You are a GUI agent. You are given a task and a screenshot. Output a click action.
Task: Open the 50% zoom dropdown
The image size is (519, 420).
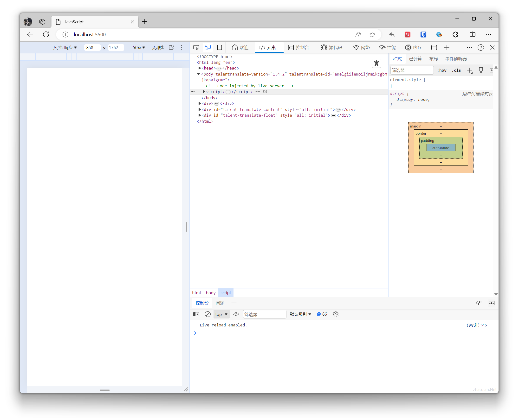point(139,48)
